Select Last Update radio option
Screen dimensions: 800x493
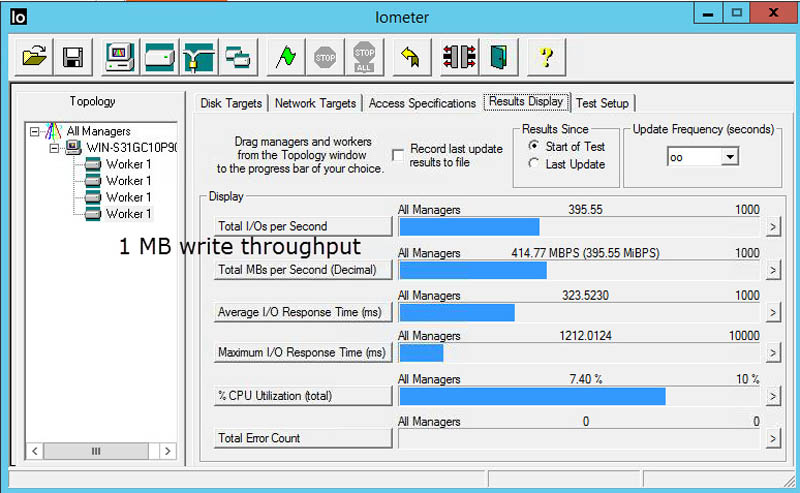[x=534, y=164]
